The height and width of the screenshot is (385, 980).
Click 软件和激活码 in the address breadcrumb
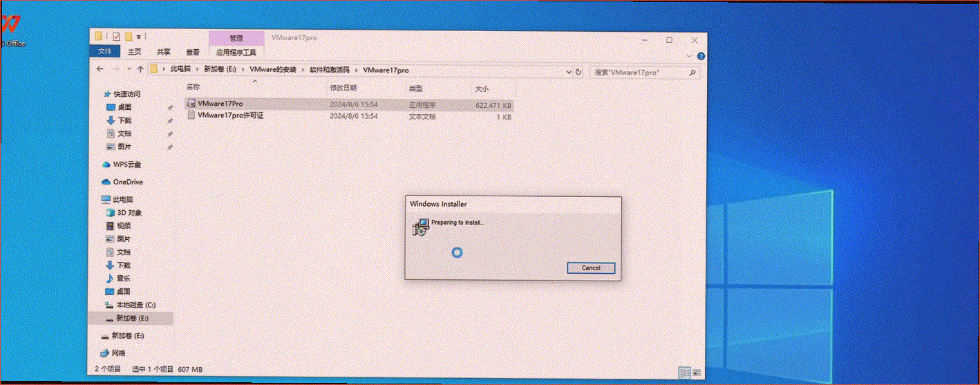(329, 71)
